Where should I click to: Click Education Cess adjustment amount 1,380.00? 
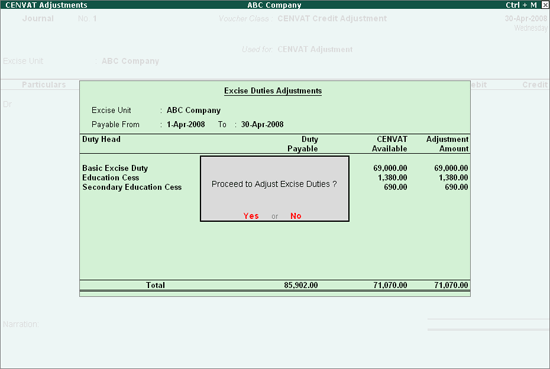[453, 177]
